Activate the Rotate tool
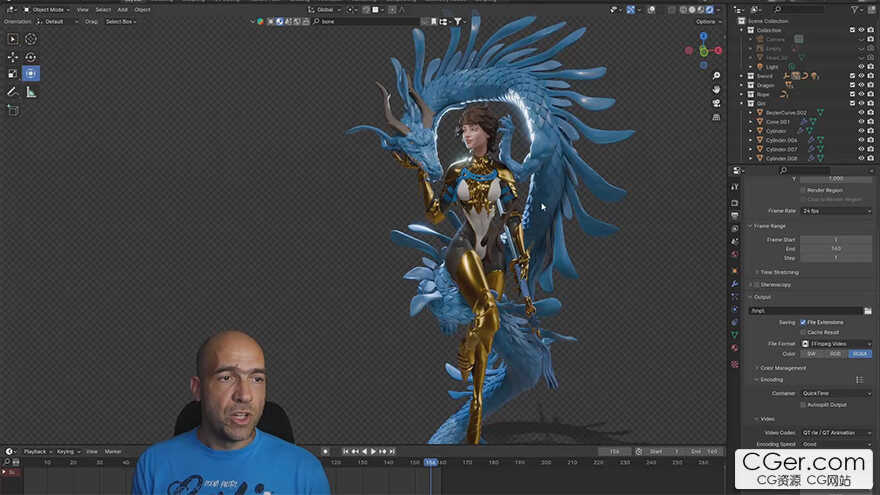The width and height of the screenshot is (880, 495). [31, 57]
